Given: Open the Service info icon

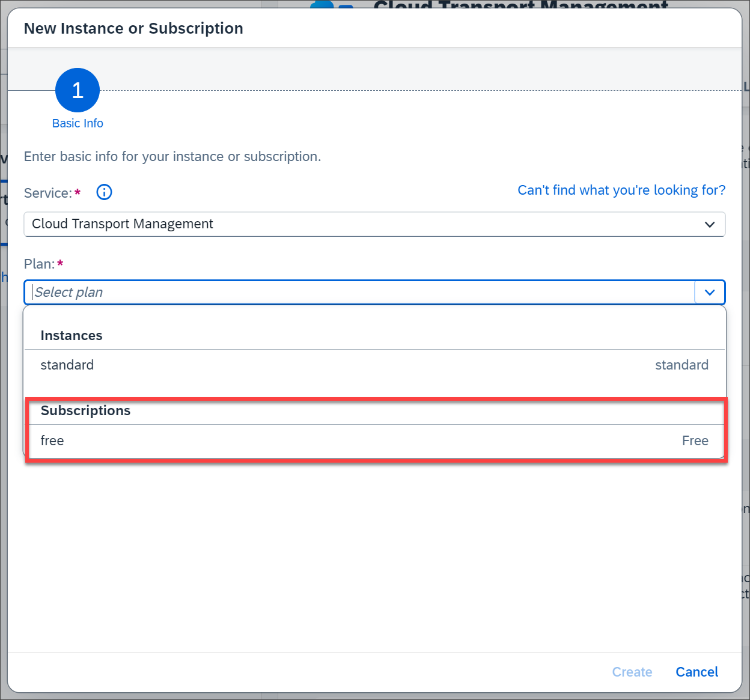Looking at the screenshot, I should tap(104, 192).
